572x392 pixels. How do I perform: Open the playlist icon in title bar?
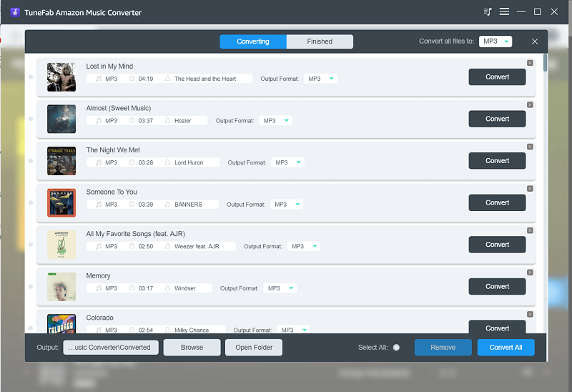pos(488,12)
